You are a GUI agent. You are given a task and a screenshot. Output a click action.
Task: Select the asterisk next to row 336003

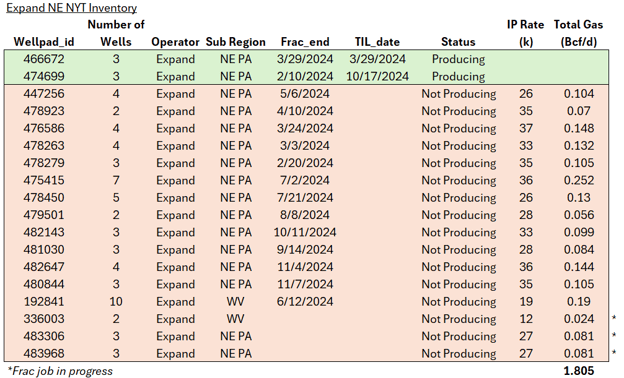click(614, 318)
